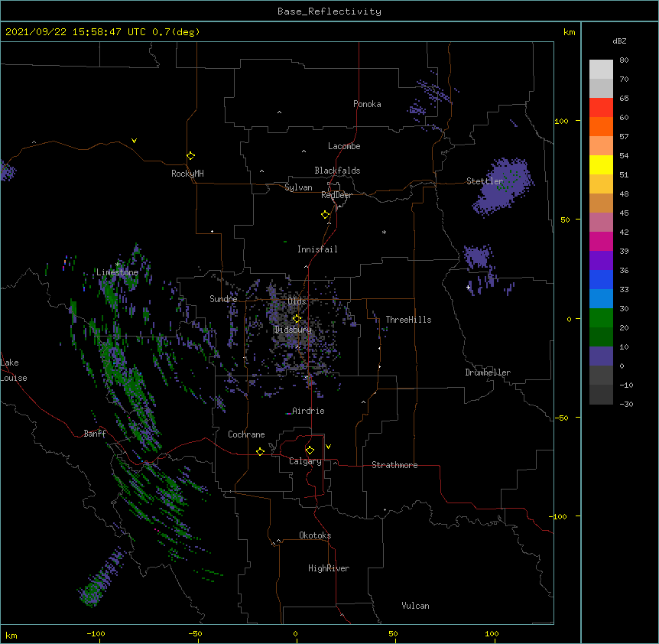Click the white caret marker west of Ponoka

(x=279, y=112)
